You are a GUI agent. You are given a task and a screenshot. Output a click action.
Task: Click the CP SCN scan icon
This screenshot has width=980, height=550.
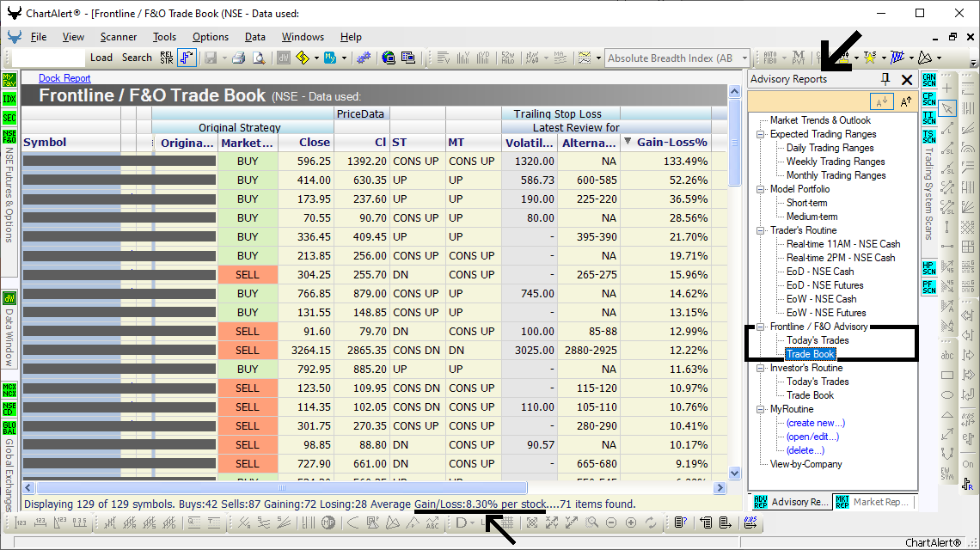point(928,99)
